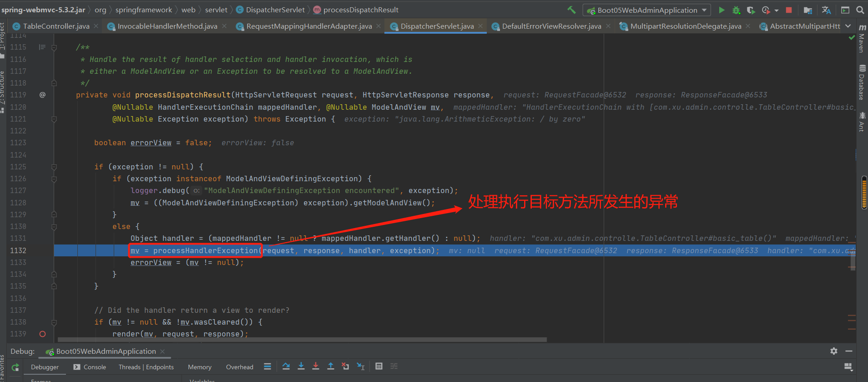Collapse the 'if (mv != null' fold on line 1138
Screen dimensions: 868x382
point(54,322)
